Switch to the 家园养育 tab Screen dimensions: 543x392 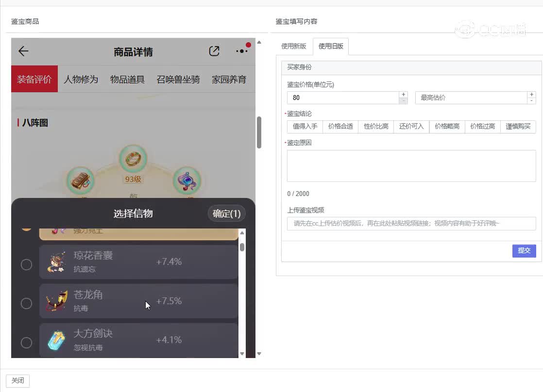pos(229,79)
